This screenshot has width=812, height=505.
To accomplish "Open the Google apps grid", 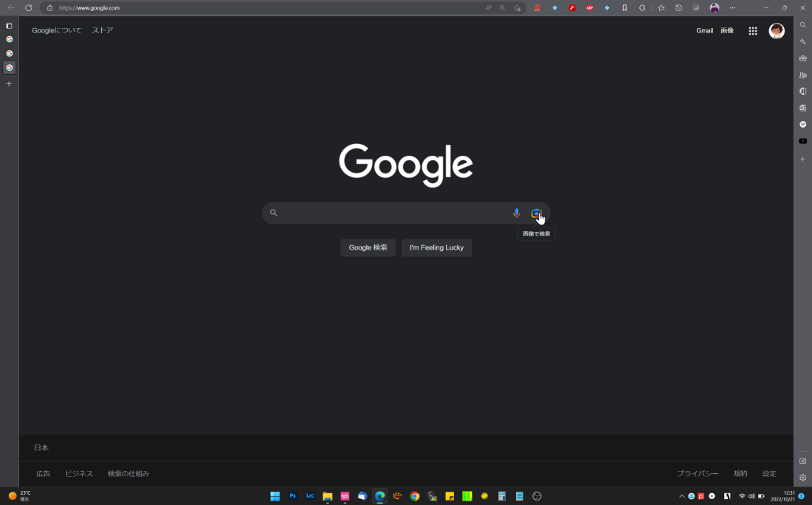I will (x=752, y=31).
